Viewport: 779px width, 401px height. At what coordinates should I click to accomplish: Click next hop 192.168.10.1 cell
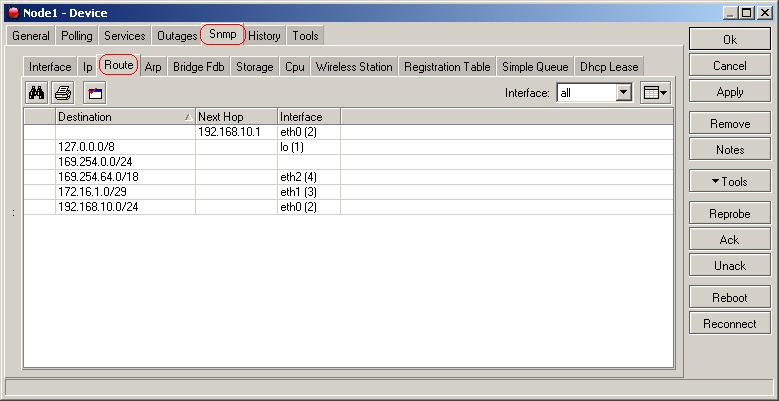236,132
